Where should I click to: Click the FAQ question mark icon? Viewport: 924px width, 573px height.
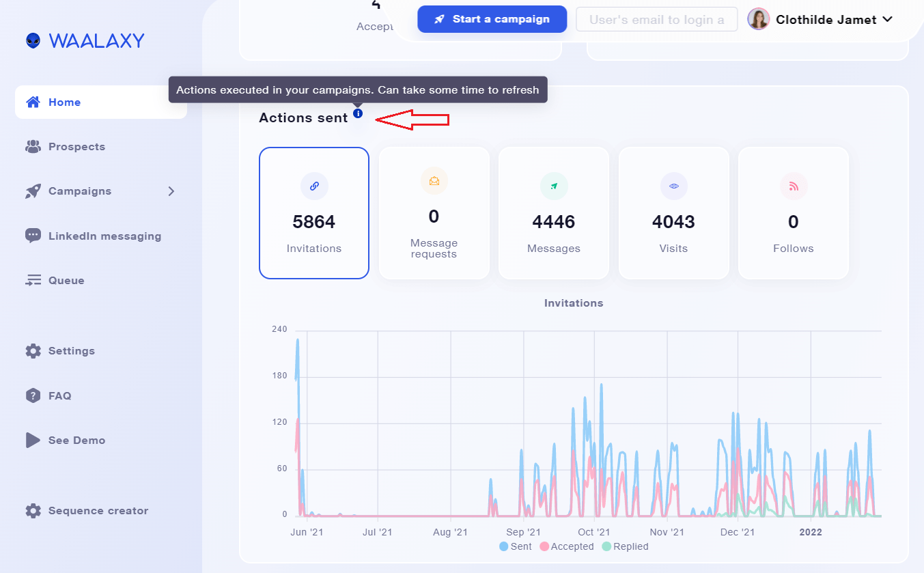coord(33,395)
